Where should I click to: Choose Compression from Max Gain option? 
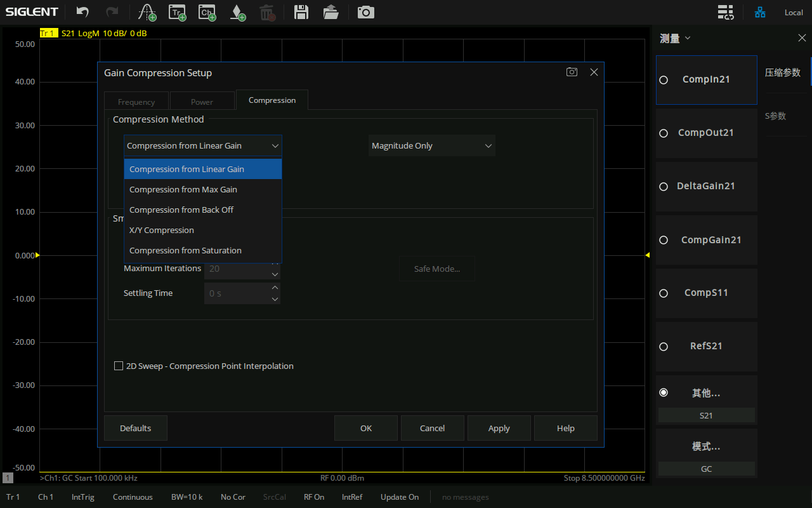coord(183,189)
